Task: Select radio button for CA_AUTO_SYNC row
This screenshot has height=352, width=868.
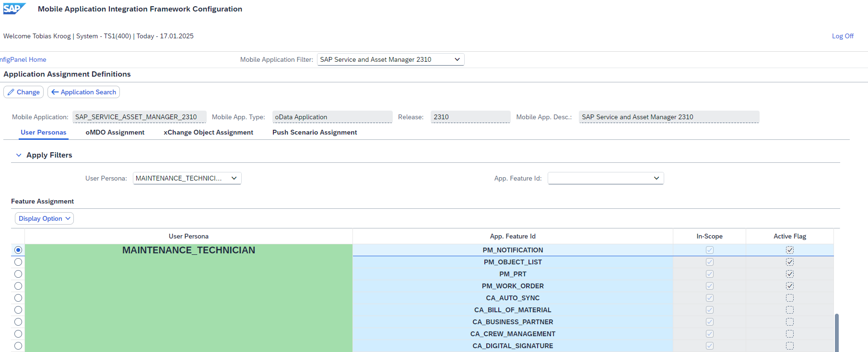Action: [18, 298]
